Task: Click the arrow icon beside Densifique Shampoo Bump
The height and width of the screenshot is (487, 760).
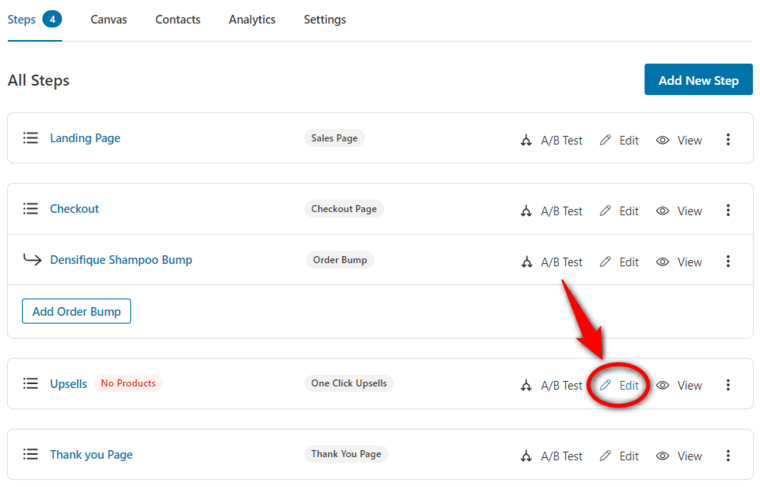Action: coord(32,260)
